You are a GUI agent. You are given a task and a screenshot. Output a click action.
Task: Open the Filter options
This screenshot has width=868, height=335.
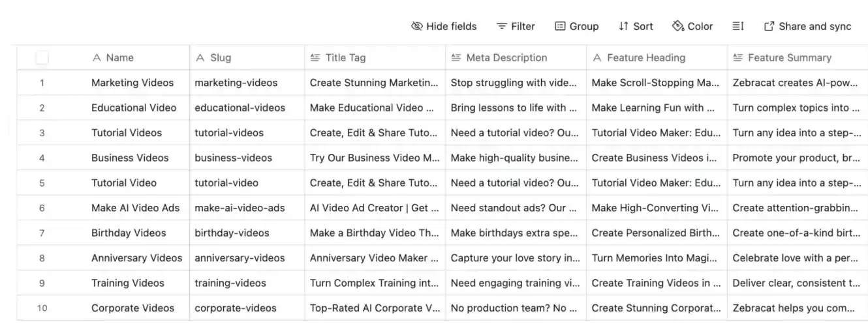(x=516, y=26)
